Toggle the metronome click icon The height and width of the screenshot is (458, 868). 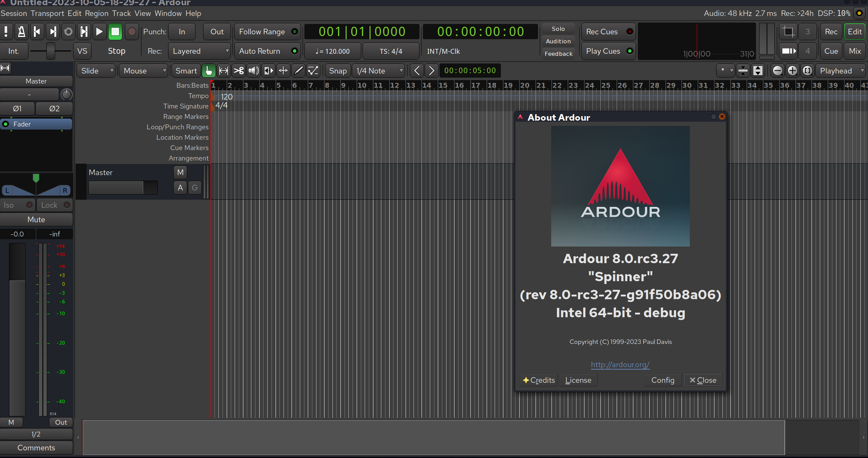coord(21,32)
